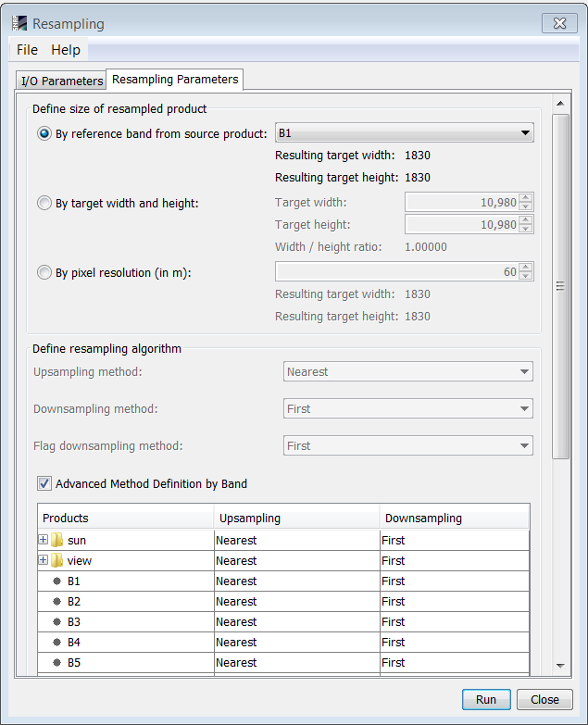Screen dimensions: 588x725
Task: Click the B5 band bullet icon
Action: coord(56,662)
